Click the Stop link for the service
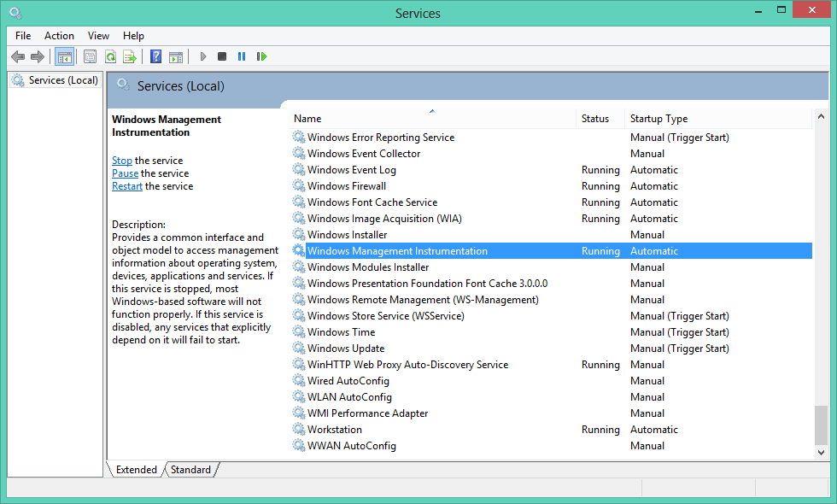Viewport: 837px width, 504px height. coord(121,161)
